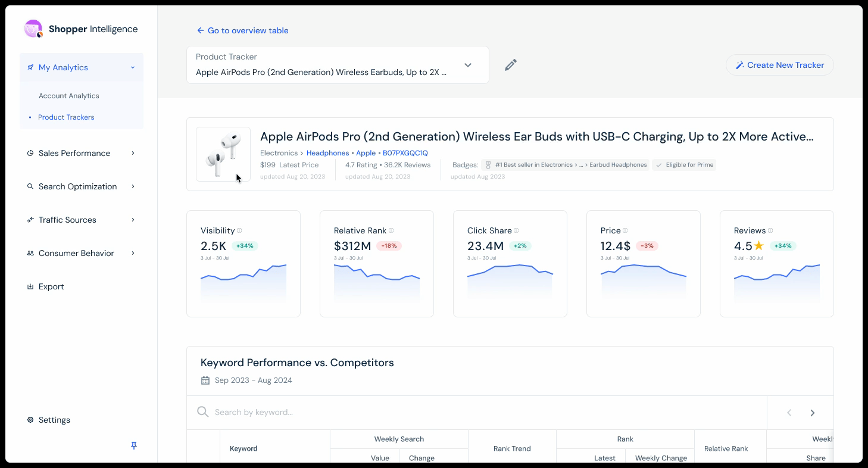Click the Eligible for Prime checkmark icon

(x=658, y=165)
